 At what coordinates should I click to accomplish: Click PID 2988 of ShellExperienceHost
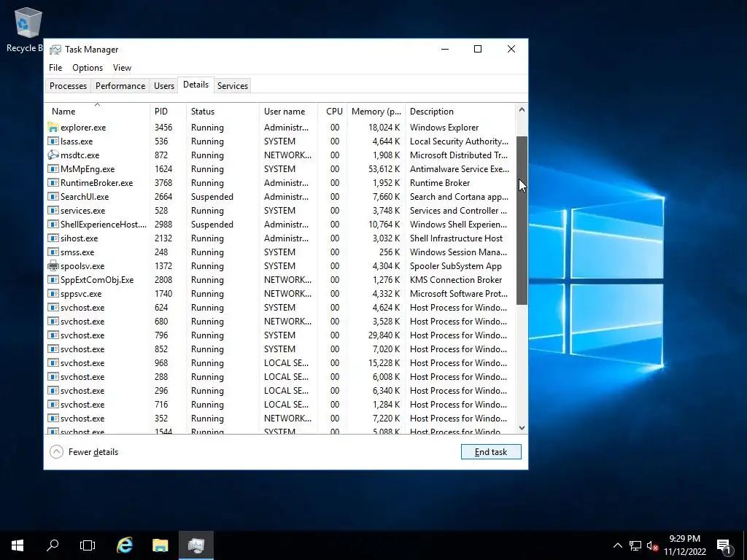click(163, 225)
